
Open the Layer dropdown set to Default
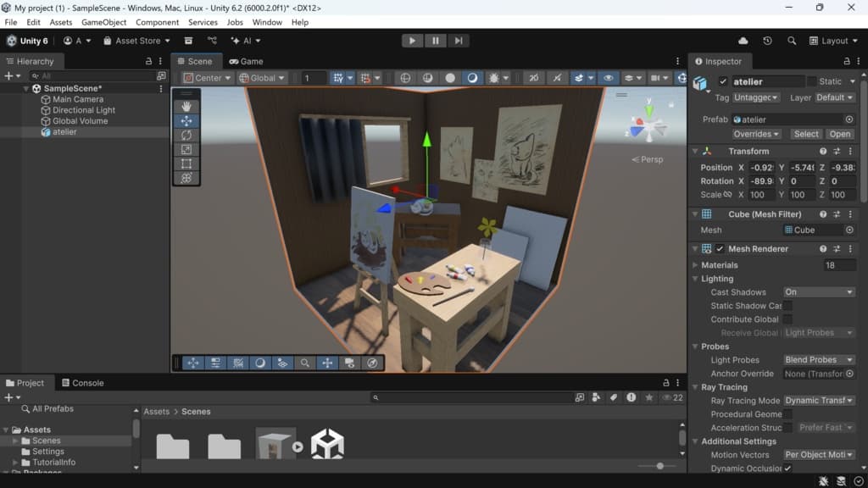834,97
